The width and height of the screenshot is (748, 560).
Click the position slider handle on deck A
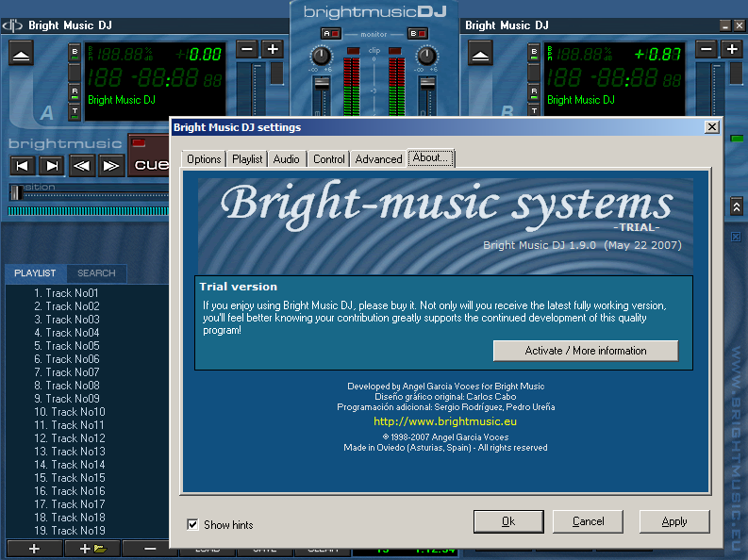[16, 192]
